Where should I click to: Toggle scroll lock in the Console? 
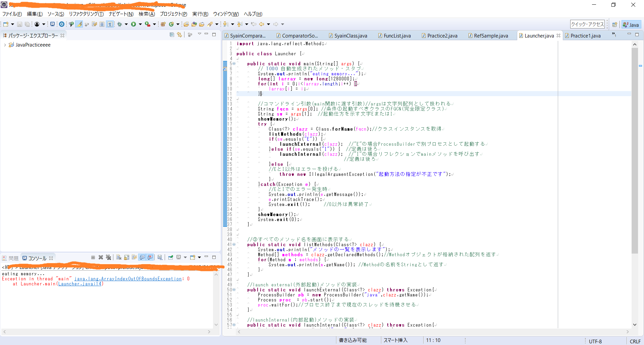[x=127, y=258]
